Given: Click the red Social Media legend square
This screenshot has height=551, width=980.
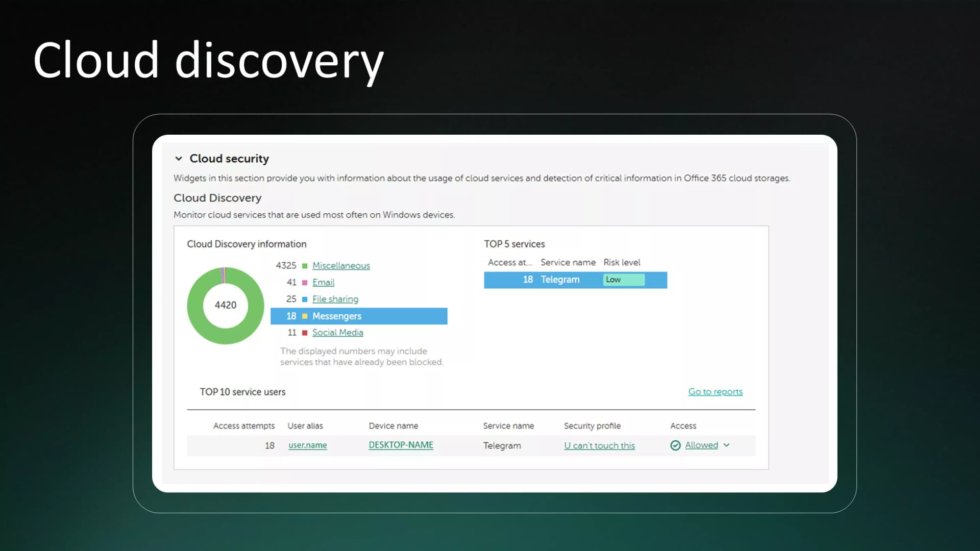Looking at the screenshot, I should (x=305, y=333).
